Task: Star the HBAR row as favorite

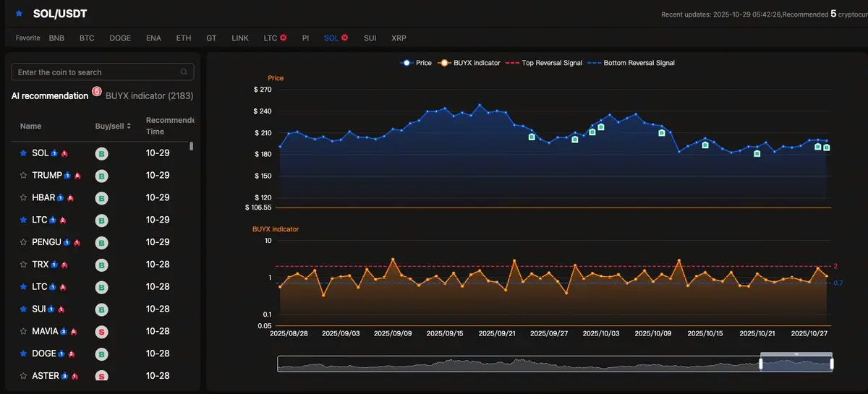Action: coord(23,198)
